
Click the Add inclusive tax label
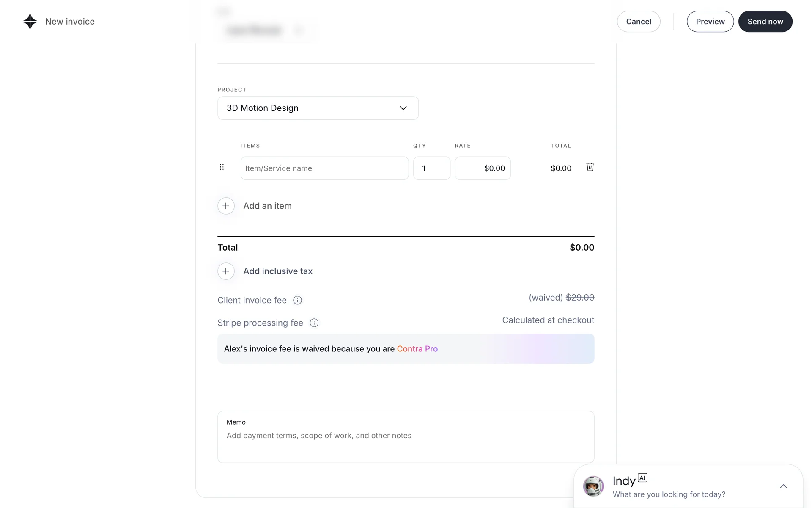(x=277, y=271)
